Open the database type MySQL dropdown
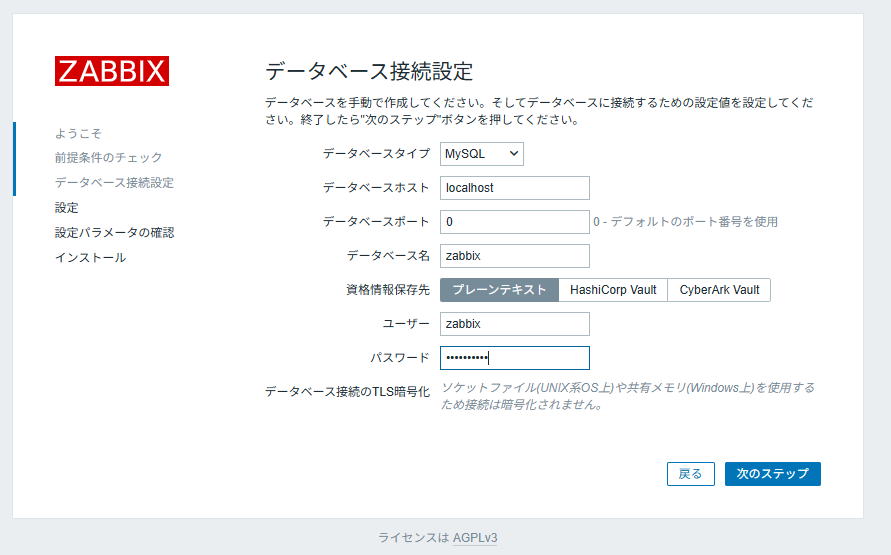891x555 pixels. tap(481, 154)
